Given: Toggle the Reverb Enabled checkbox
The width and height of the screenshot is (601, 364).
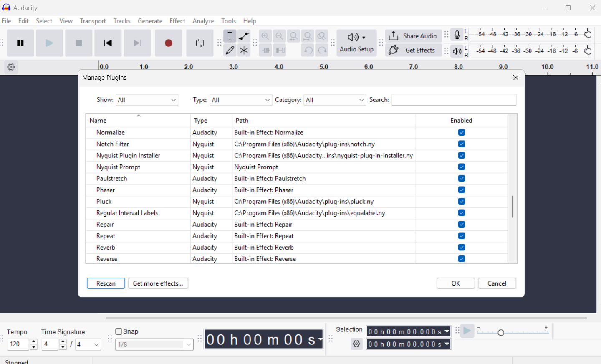Looking at the screenshot, I should coord(461,247).
